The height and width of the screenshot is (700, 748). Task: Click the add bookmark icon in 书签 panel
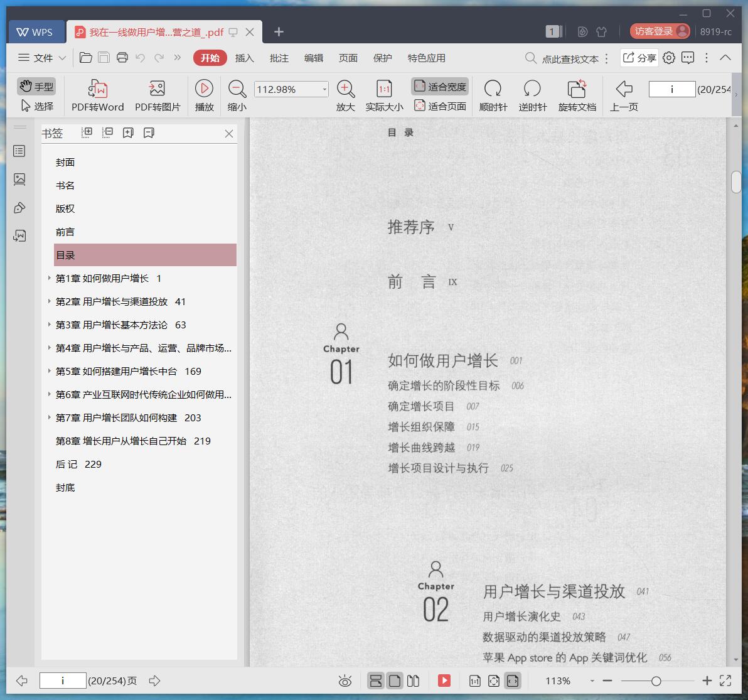pos(128,132)
